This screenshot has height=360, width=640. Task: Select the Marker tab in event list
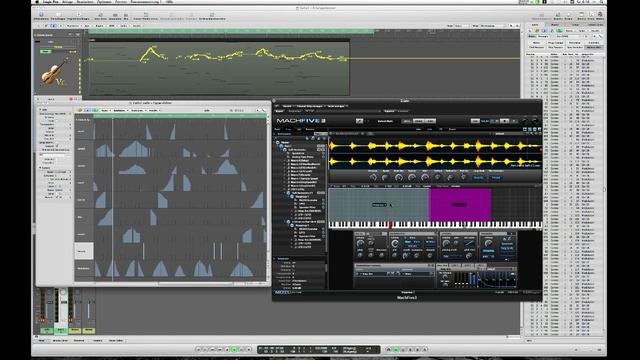(554, 25)
